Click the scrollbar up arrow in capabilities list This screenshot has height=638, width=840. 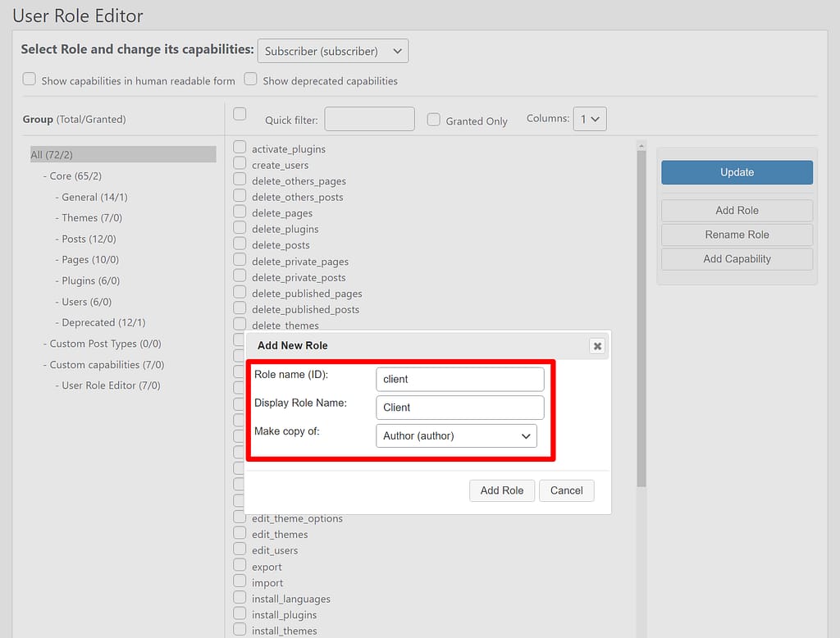pyautogui.click(x=641, y=145)
